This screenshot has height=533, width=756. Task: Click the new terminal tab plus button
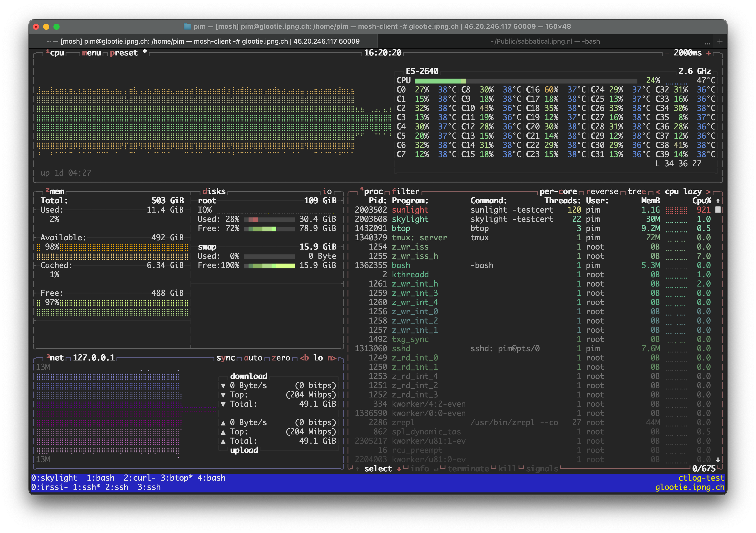tap(720, 41)
